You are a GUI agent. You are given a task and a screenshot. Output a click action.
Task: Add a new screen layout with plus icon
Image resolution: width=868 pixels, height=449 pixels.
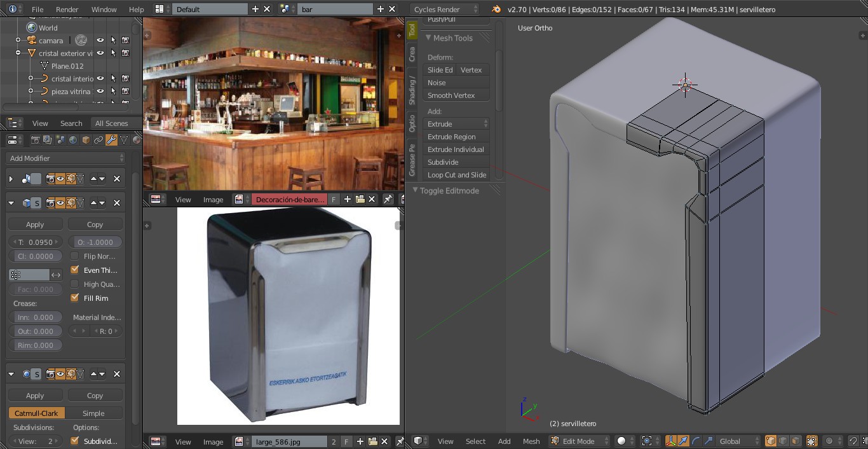point(255,10)
